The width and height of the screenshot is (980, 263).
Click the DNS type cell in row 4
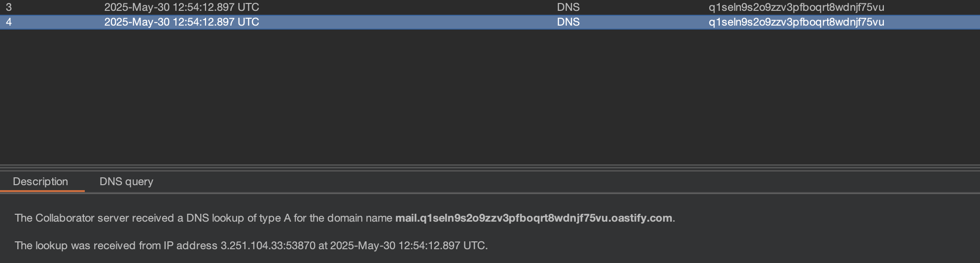point(568,22)
